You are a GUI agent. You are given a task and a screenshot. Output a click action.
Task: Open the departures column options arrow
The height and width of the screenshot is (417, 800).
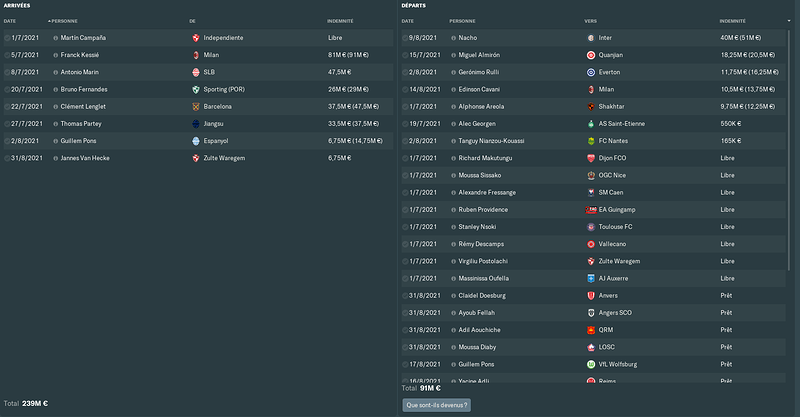point(789,21)
